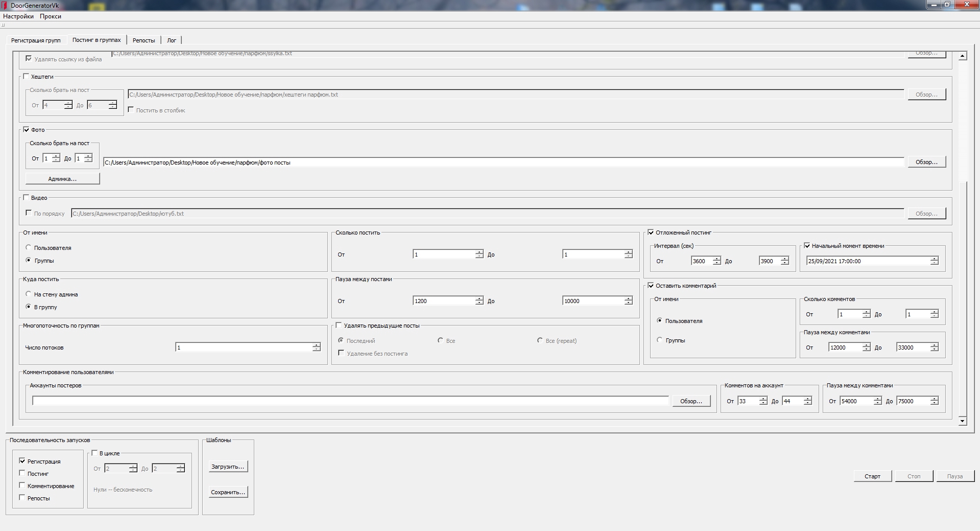Click the Админка... button
Viewport: 980px width, 531px height.
62,179
